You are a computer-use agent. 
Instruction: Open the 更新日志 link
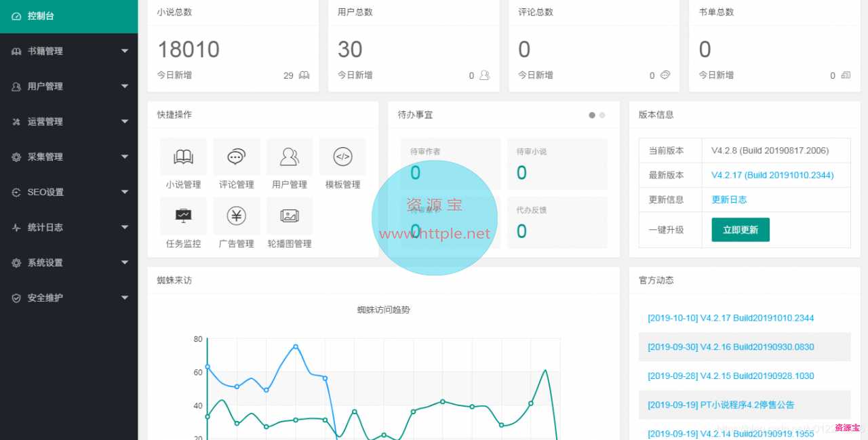(729, 199)
